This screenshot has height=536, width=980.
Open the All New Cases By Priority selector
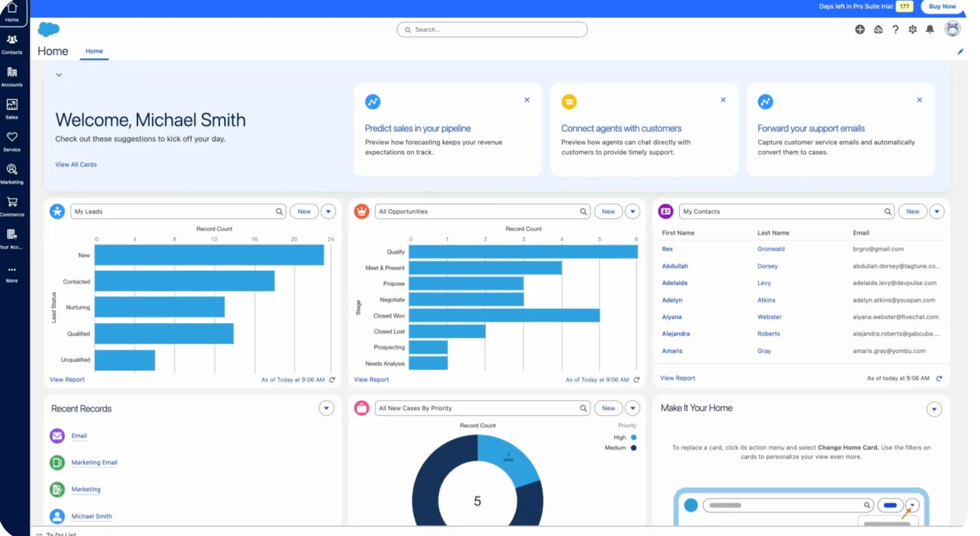482,408
